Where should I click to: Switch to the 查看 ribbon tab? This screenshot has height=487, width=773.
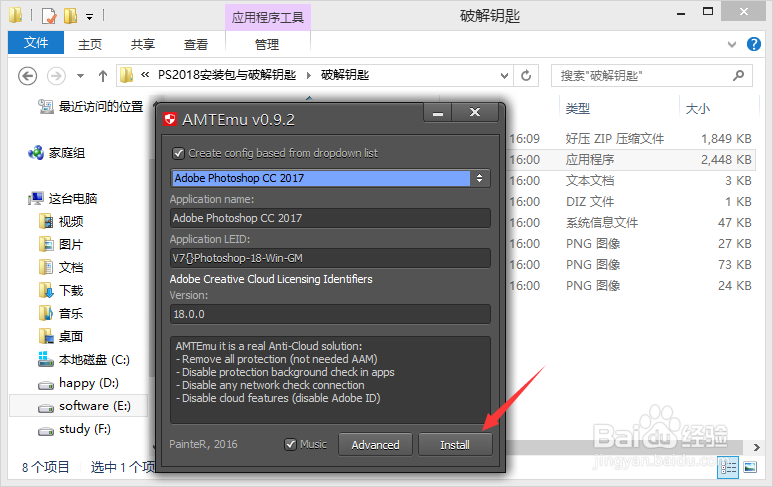196,44
